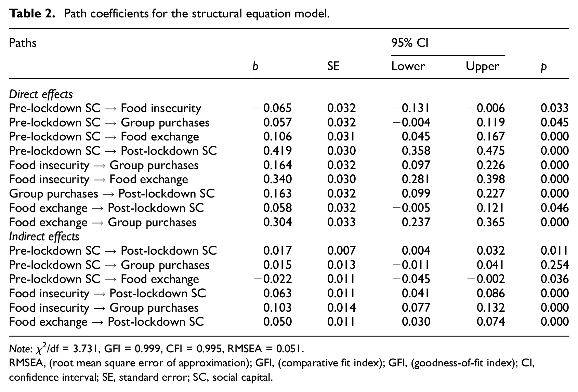578x392 pixels.
Task: Click the Table 2 caption title
Action: (x=169, y=14)
